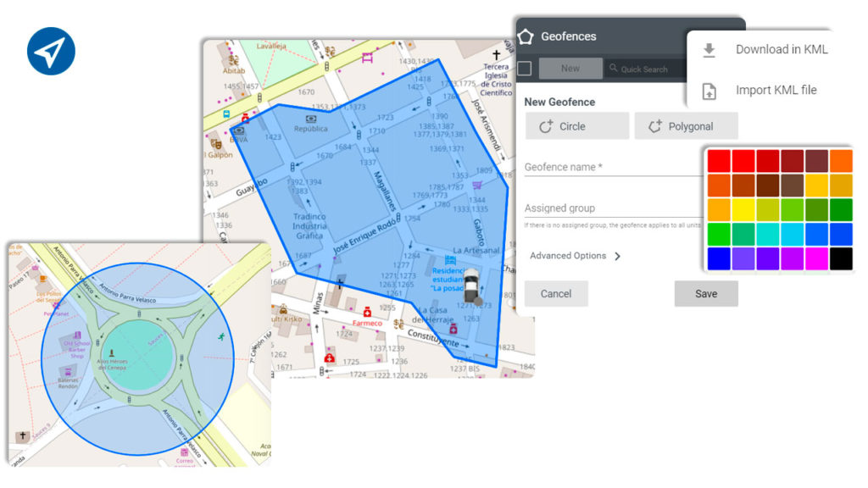
Task: Click the blue bus stop map icon
Action: [226, 114]
